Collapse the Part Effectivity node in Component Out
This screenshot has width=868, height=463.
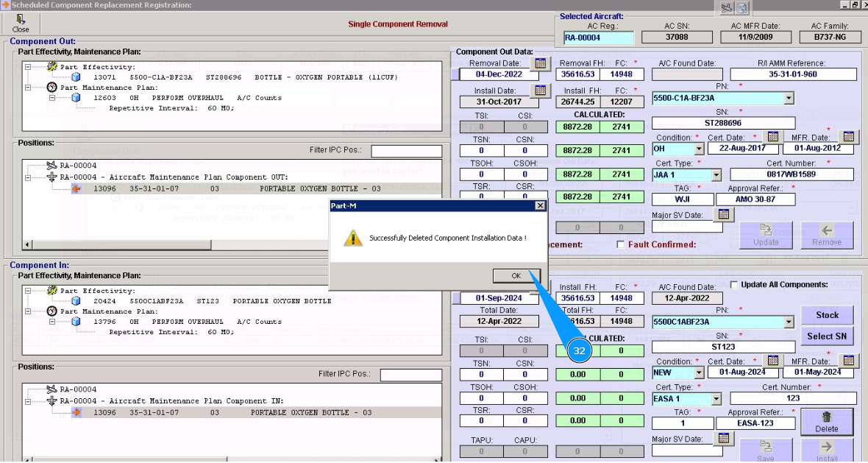click(28, 67)
